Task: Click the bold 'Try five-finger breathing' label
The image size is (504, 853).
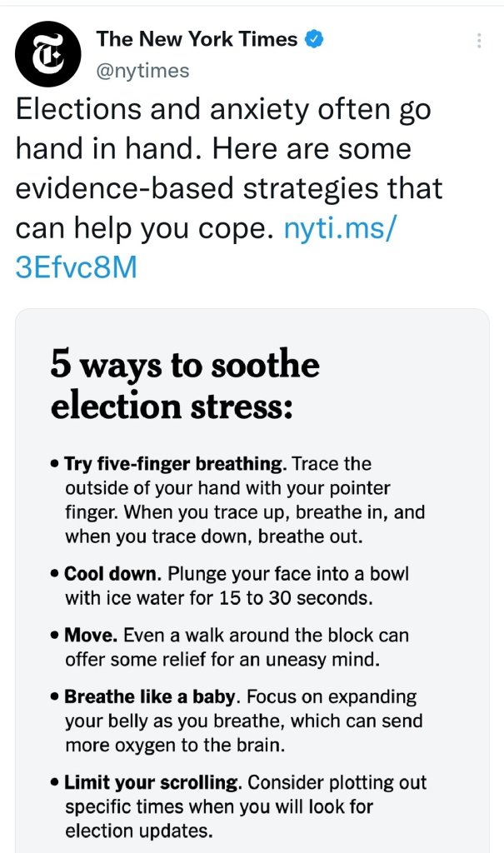Action: click(x=175, y=463)
